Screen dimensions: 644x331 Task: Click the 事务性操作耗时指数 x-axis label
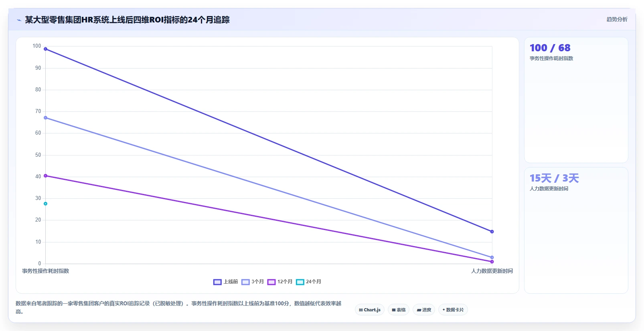pos(45,271)
